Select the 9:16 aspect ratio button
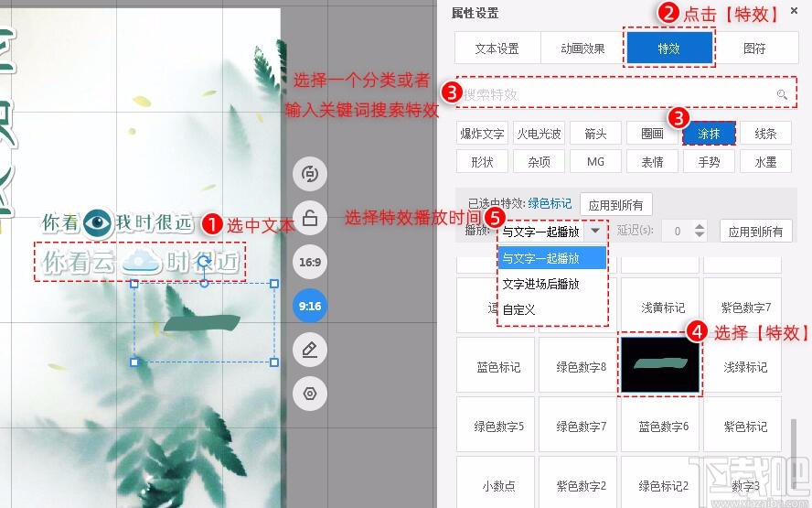Viewport: 812px width, 508px height. (x=310, y=306)
